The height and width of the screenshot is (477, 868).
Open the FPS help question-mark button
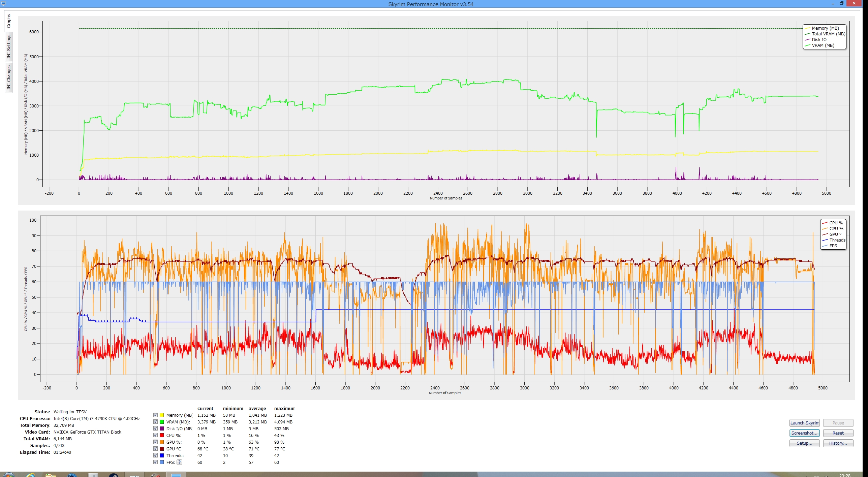[180, 462]
